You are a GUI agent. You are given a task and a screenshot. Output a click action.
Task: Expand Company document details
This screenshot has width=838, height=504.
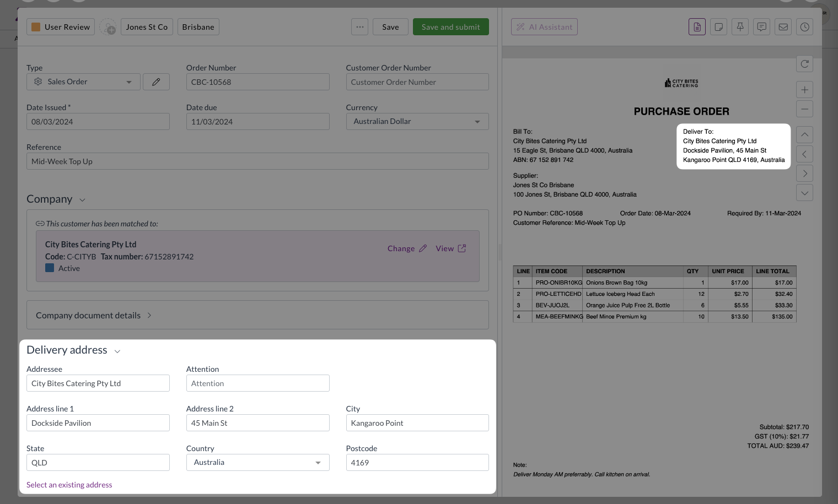click(x=94, y=315)
